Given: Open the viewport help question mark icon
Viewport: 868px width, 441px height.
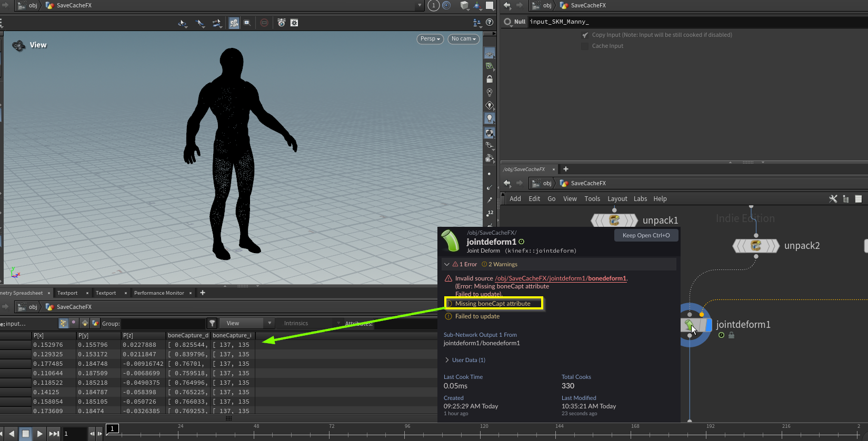Looking at the screenshot, I should click(x=490, y=23).
